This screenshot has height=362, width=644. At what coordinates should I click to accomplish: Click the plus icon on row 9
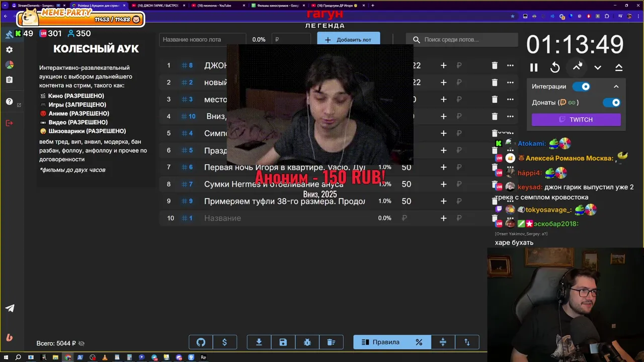click(443, 201)
